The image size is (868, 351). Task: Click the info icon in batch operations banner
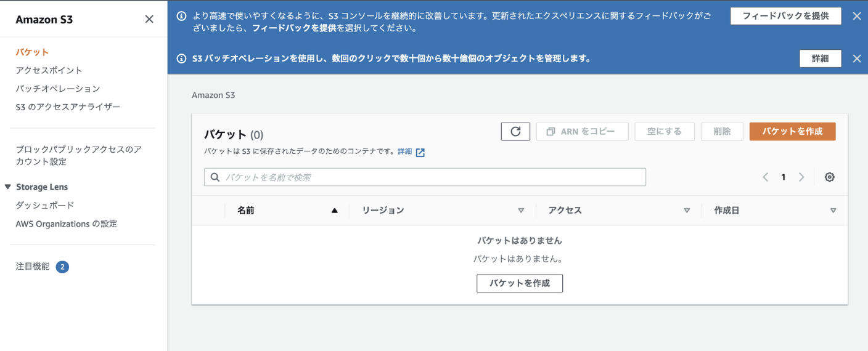click(x=181, y=58)
